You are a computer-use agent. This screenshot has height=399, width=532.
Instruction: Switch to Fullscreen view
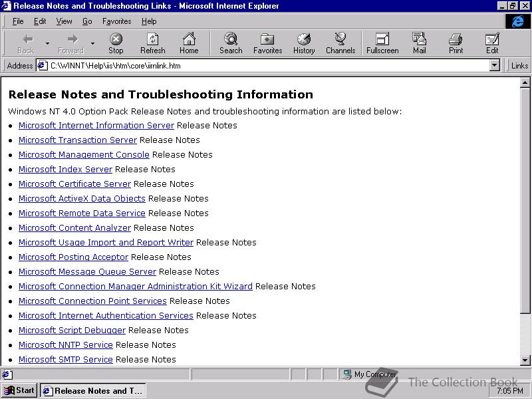[x=382, y=43]
